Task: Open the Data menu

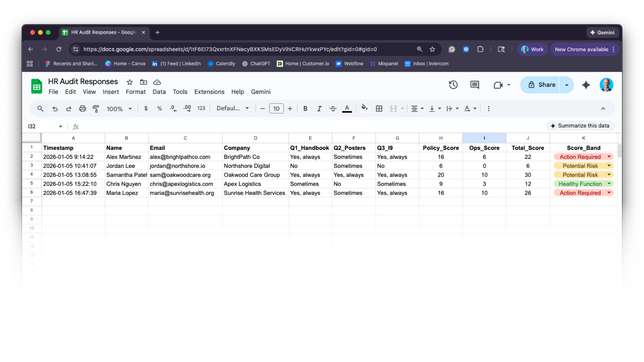Action: pyautogui.click(x=159, y=92)
